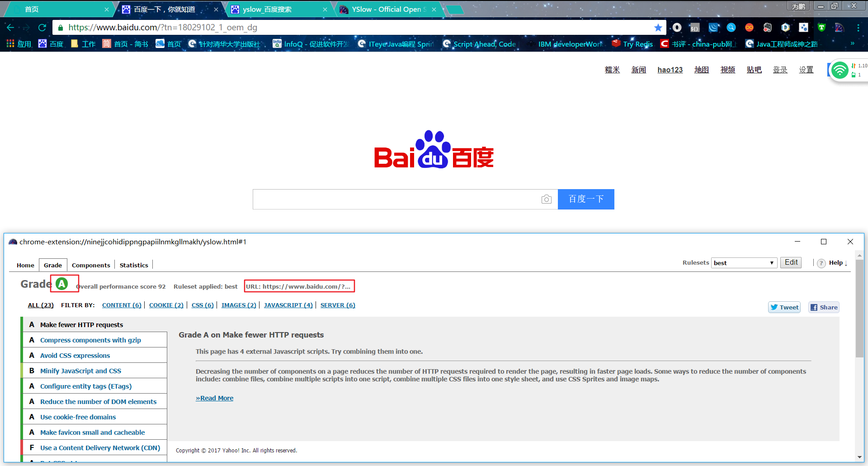Viewport: 868px width, 466px height.
Task: Bookmark this page with the star icon
Action: click(x=658, y=28)
